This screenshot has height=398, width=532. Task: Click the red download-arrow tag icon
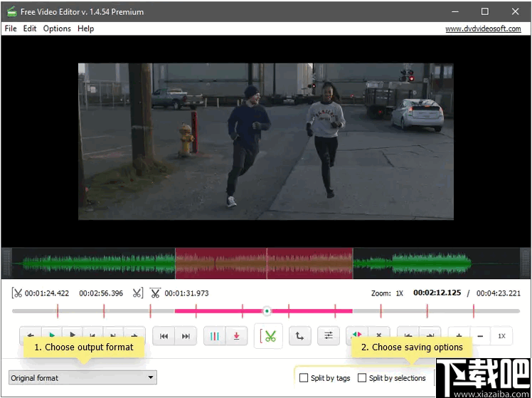[236, 336]
